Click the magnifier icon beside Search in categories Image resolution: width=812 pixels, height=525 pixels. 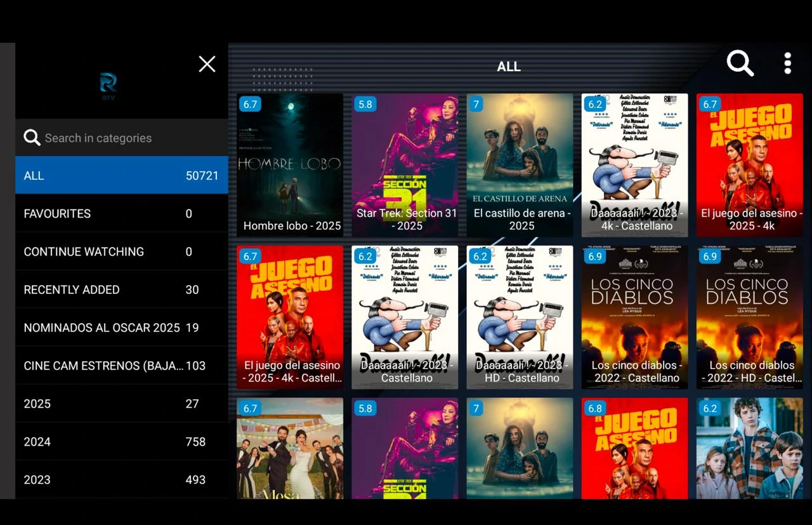click(x=32, y=138)
